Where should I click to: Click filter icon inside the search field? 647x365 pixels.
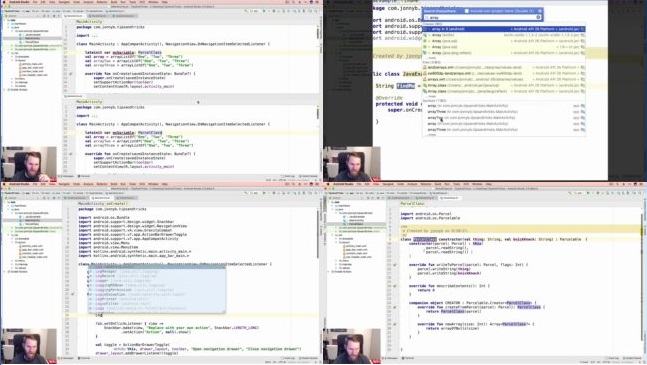[538, 17]
